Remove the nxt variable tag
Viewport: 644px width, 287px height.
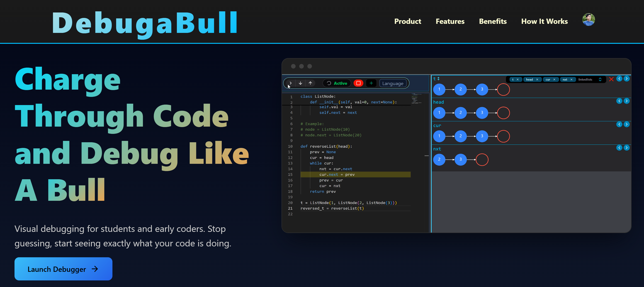(x=571, y=80)
